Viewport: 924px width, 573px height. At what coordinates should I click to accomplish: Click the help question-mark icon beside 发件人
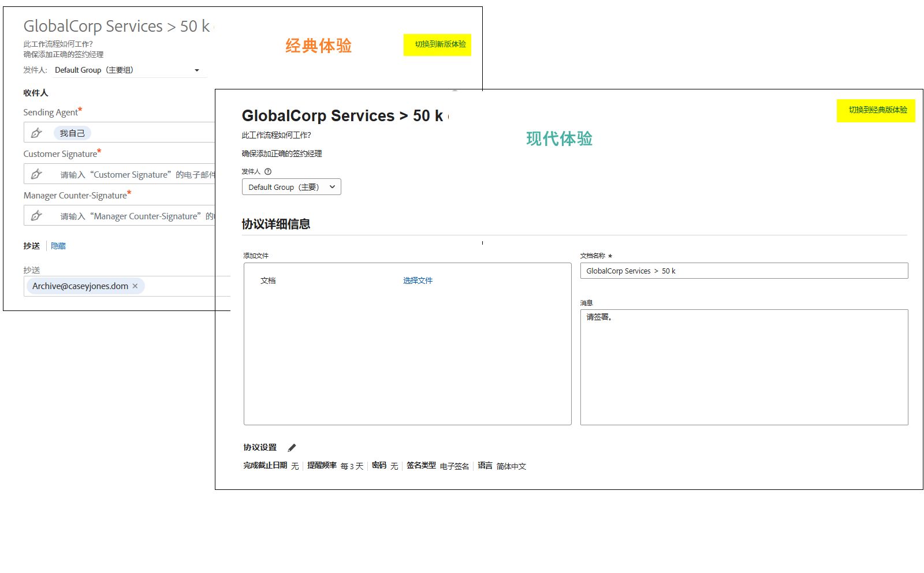pos(268,171)
